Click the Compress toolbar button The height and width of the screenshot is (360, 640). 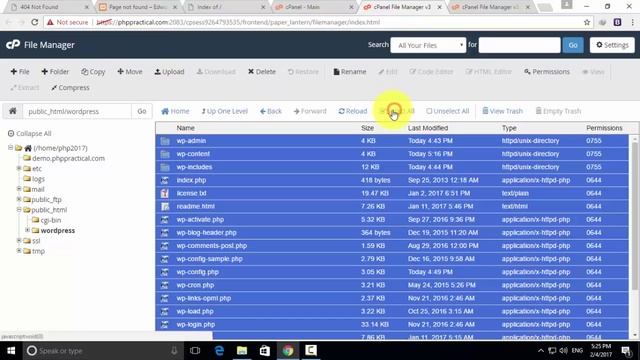[70, 88]
